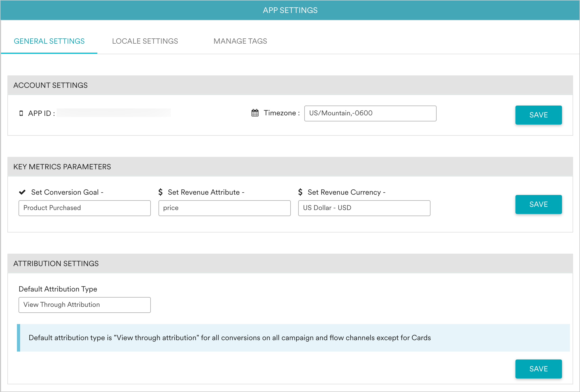Click the Set Revenue Attribute price field
Image resolution: width=580 pixels, height=392 pixels.
tap(224, 208)
